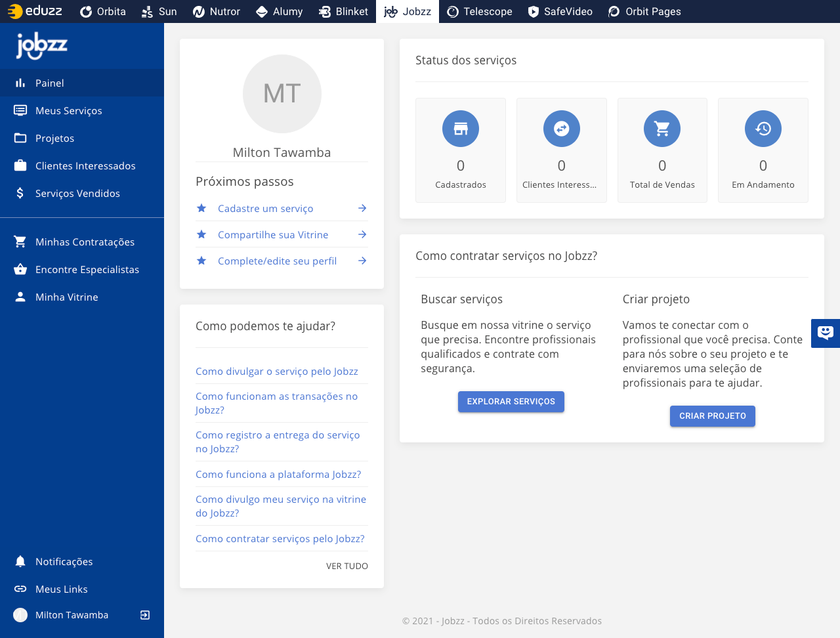Click the Serviços Vendidos dollar icon
This screenshot has height=638, width=840.
coord(20,193)
